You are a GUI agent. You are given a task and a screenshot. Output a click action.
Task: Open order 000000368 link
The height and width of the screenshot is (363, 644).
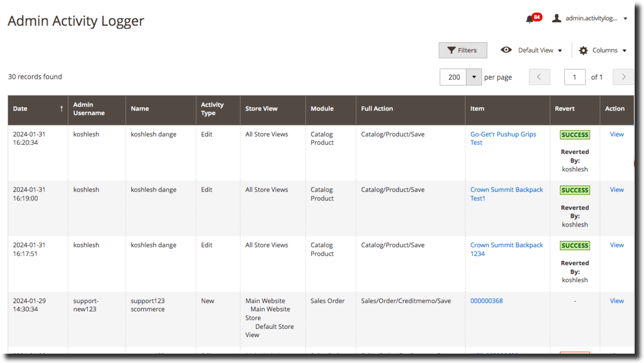click(x=486, y=301)
